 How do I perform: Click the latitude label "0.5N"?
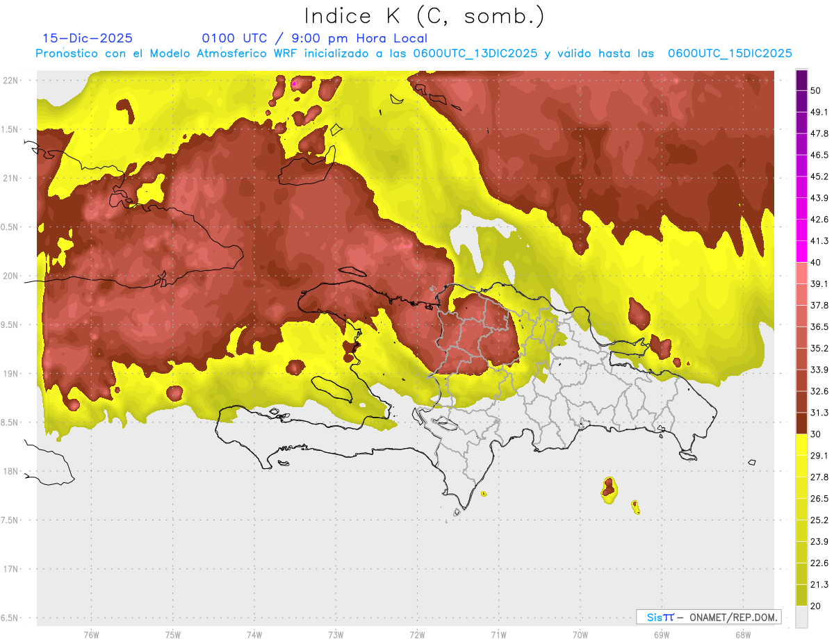pyautogui.click(x=10, y=227)
